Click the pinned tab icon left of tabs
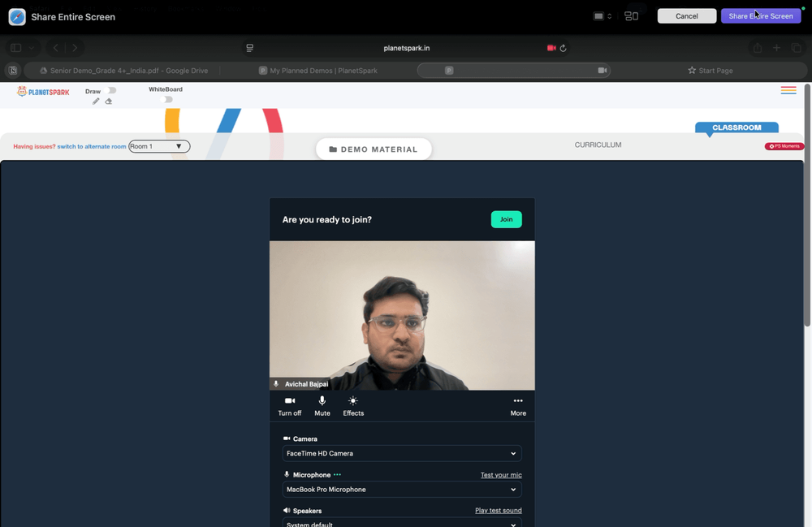Screen dimensions: 812x527 click(13, 71)
